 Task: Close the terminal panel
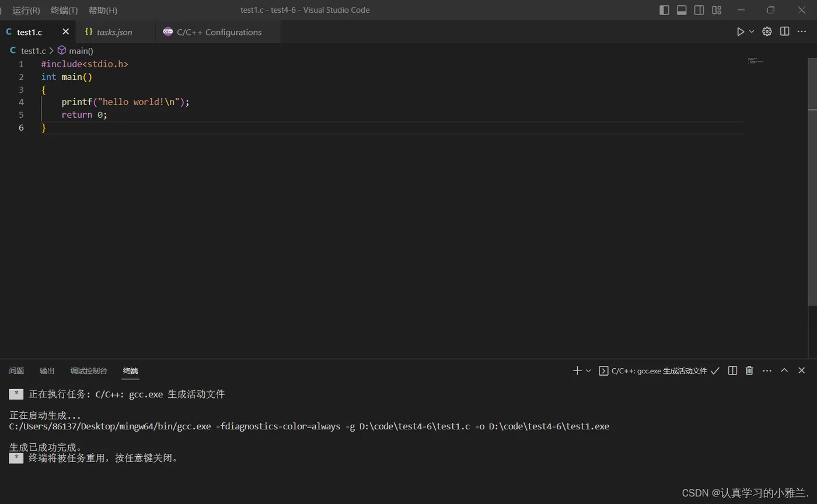coord(802,370)
